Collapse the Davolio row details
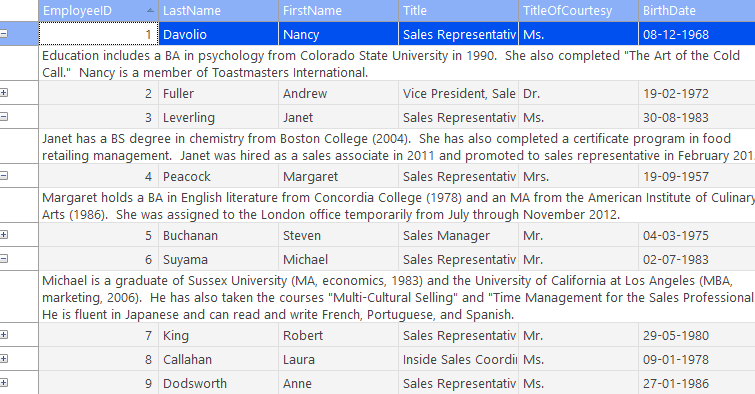This screenshot has height=394, width=755. [4, 34]
